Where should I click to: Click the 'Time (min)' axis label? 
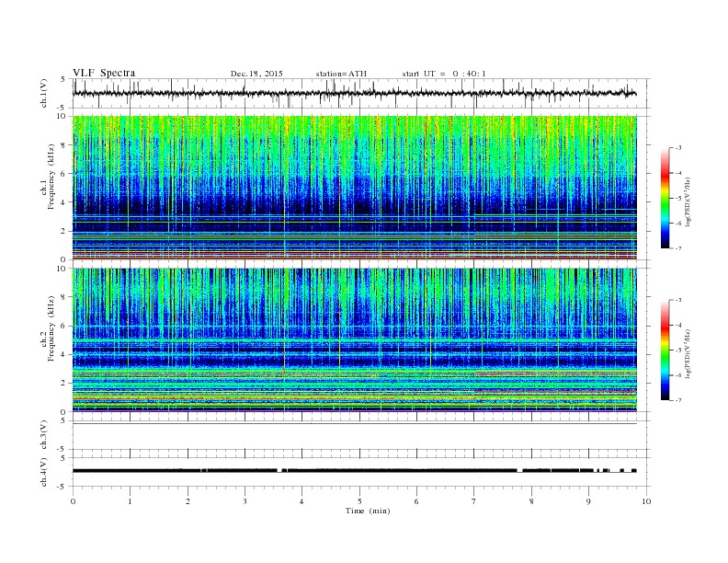368,511
